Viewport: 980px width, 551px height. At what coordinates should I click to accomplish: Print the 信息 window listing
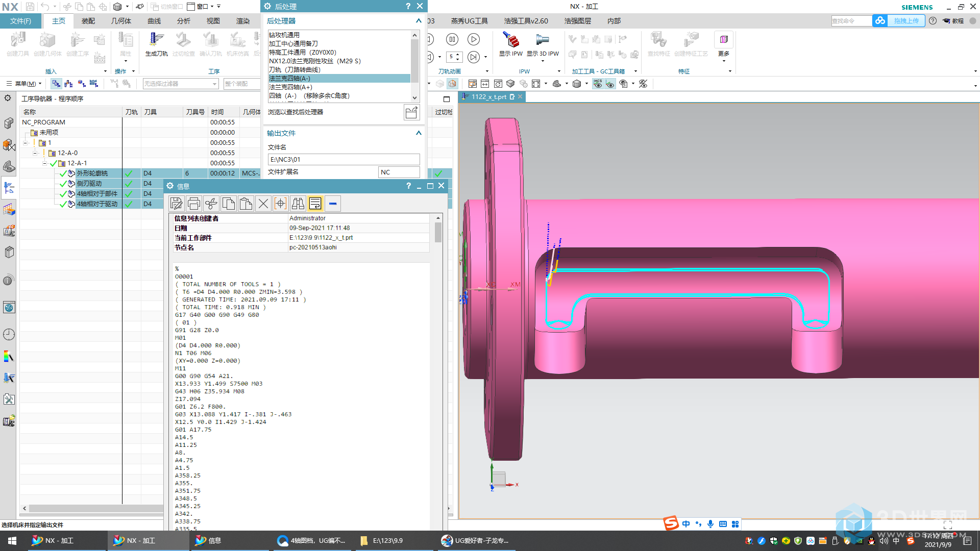pos(193,204)
